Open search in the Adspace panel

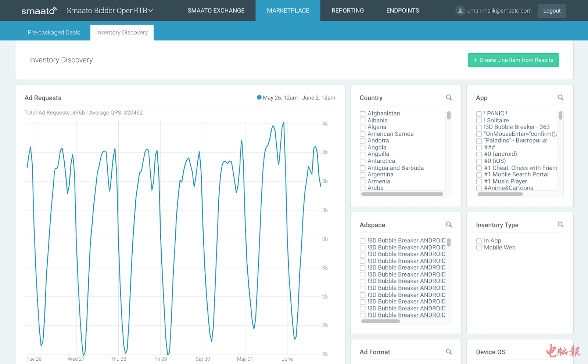(449, 225)
